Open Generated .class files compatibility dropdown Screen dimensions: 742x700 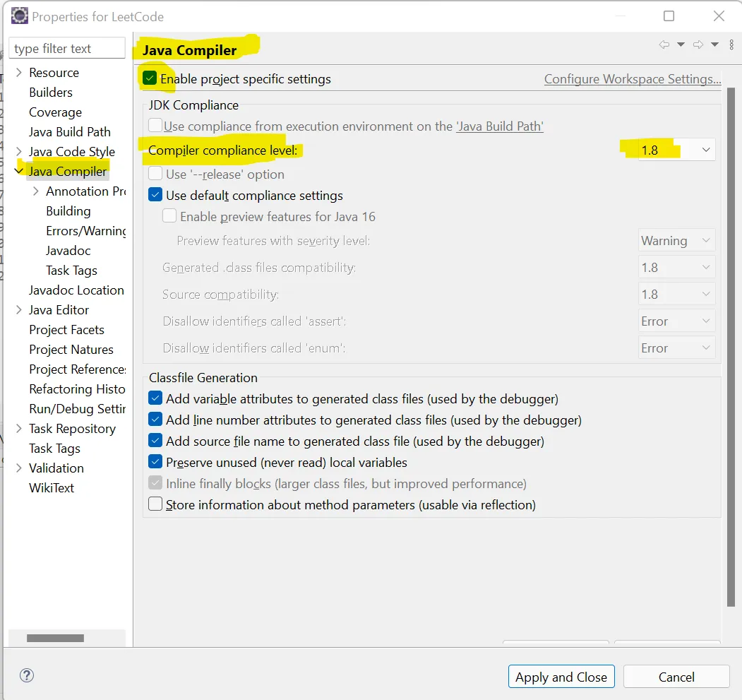[x=677, y=268]
